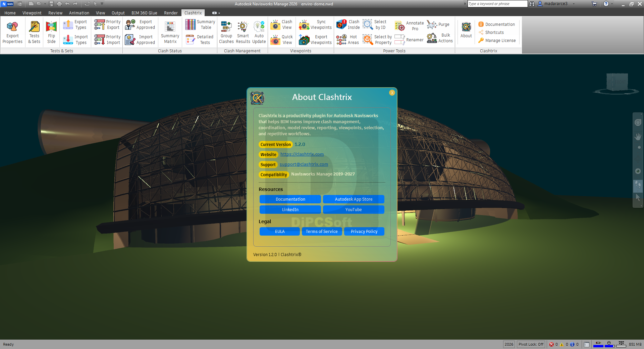Click the keyword search input field
The height and width of the screenshot is (349, 644).
pyautogui.click(x=498, y=4)
